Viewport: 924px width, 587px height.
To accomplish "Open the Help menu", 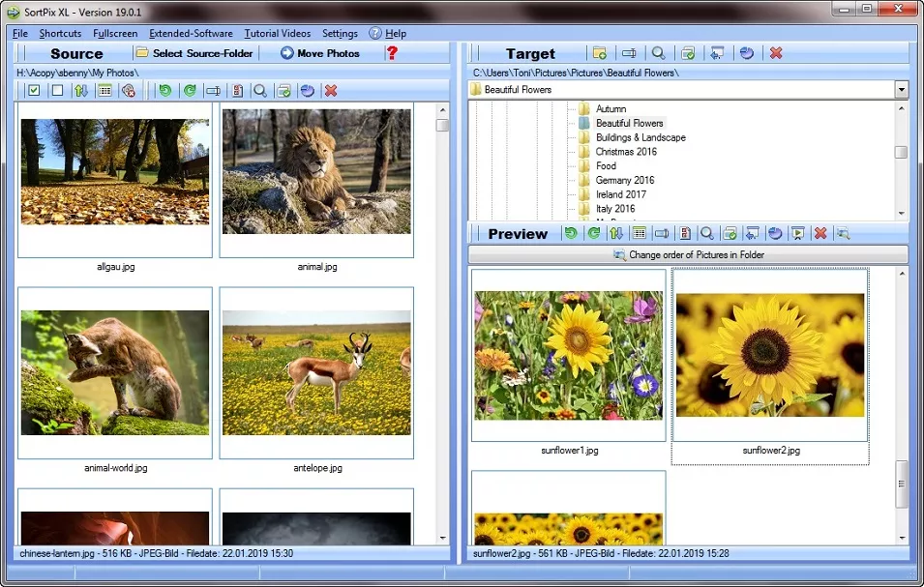I will point(388,34).
